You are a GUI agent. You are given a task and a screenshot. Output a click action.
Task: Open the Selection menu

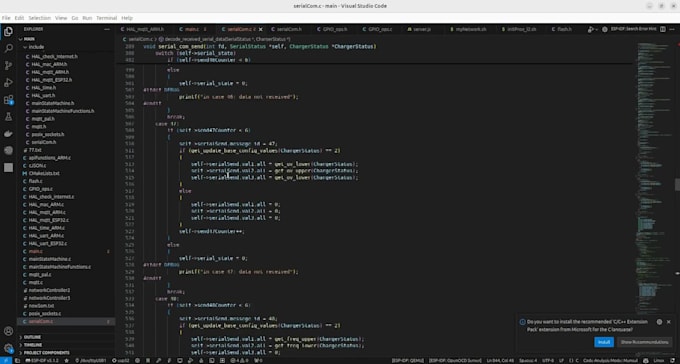[x=39, y=18]
